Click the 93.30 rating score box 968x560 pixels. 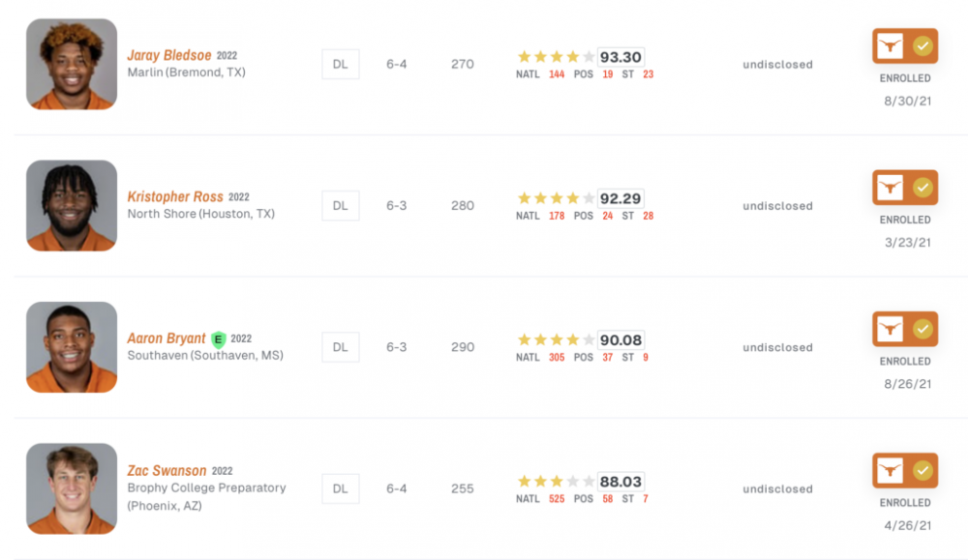(620, 57)
